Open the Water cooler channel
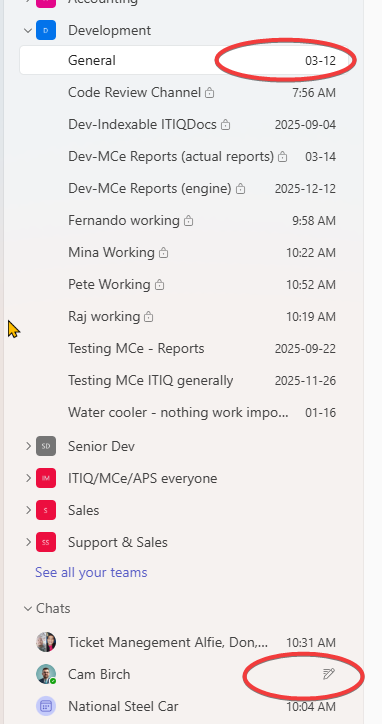Viewport: 382px width, 724px height. (178, 412)
